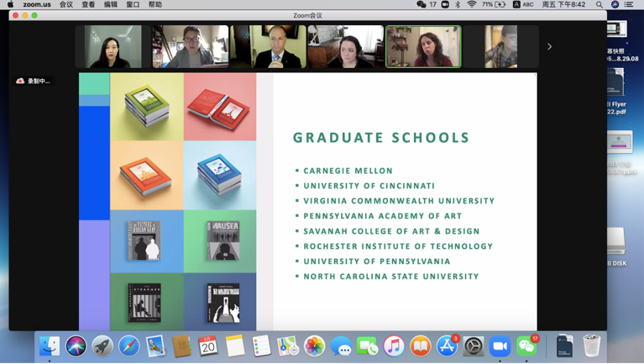Click University of Pennsylvania bullet

(377, 261)
